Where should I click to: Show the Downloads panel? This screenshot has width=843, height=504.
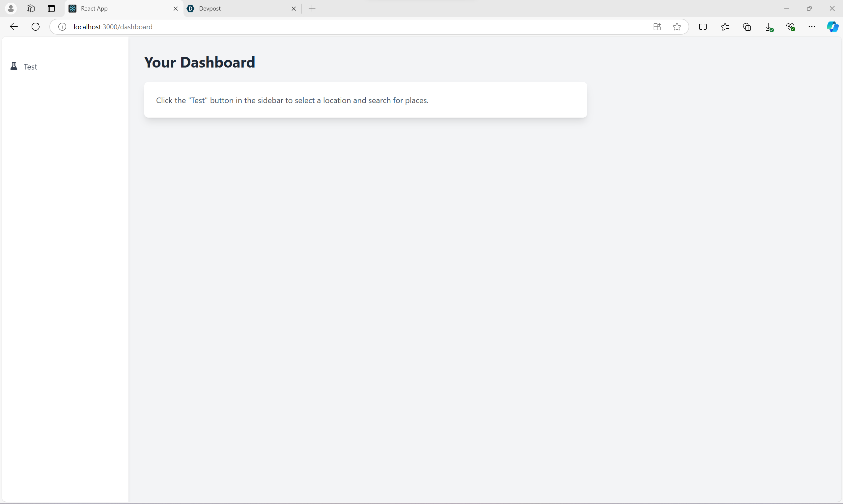769,27
